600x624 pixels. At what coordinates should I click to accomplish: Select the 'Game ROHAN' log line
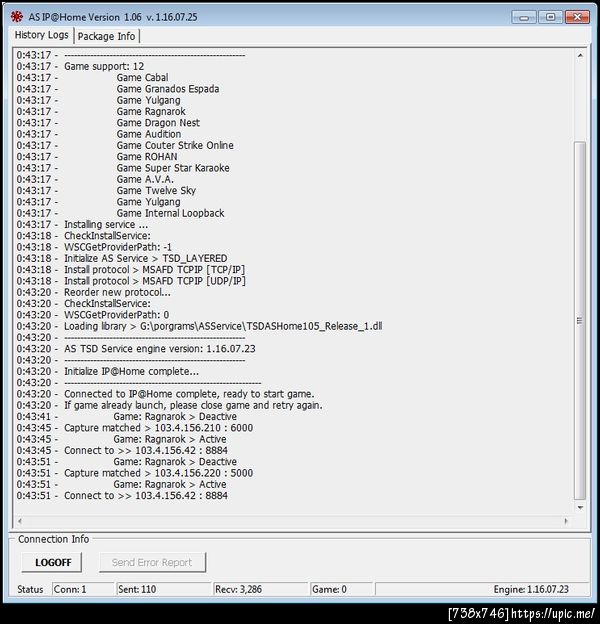pos(97,156)
